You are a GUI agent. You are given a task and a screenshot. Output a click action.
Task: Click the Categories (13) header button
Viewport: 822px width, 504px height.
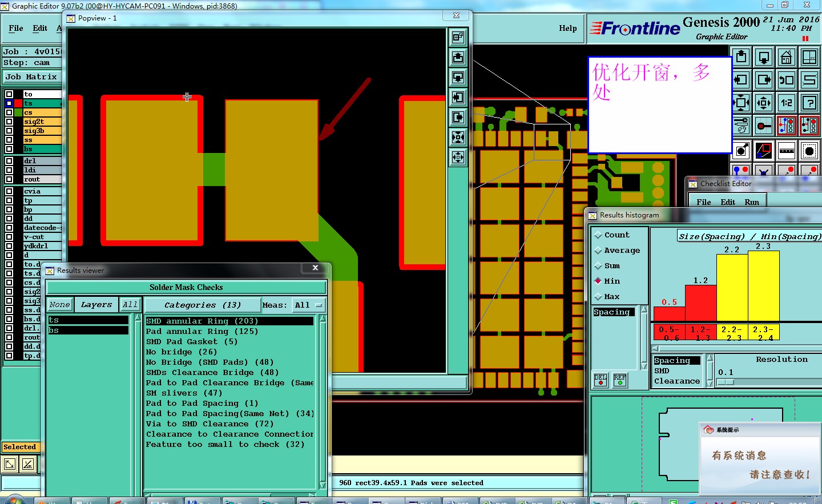203,305
